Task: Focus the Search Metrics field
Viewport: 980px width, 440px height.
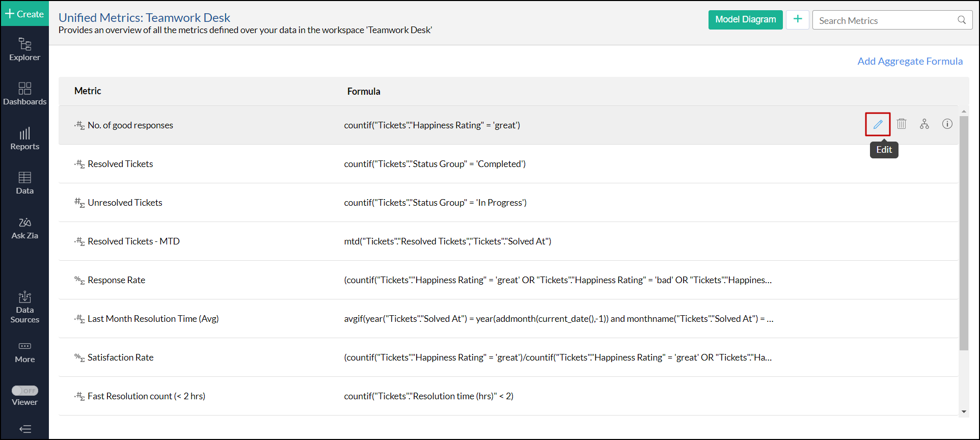Action: tap(886, 20)
